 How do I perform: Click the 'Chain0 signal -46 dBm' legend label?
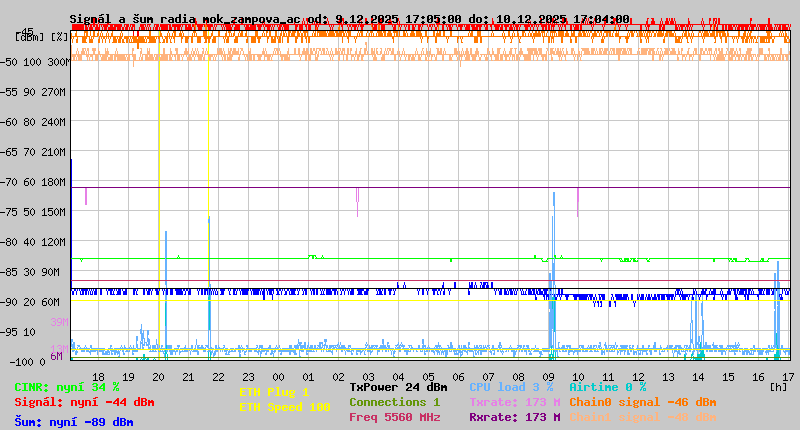(643, 402)
